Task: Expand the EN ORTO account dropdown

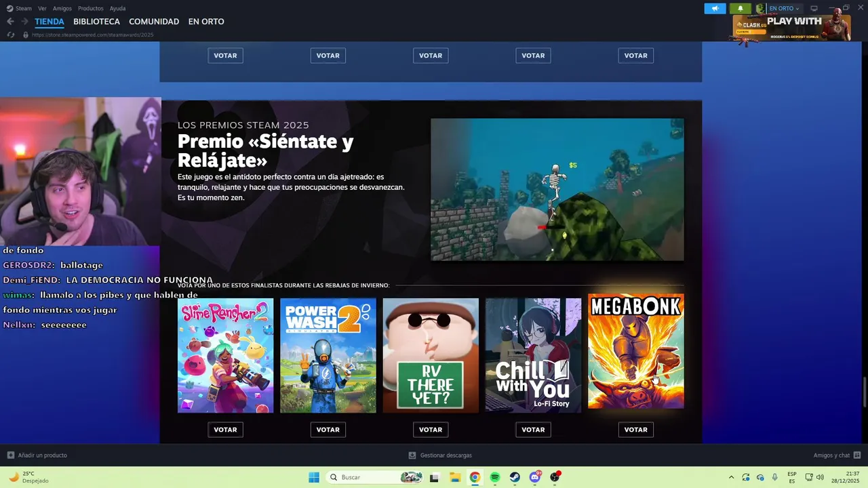Action: [x=783, y=8]
